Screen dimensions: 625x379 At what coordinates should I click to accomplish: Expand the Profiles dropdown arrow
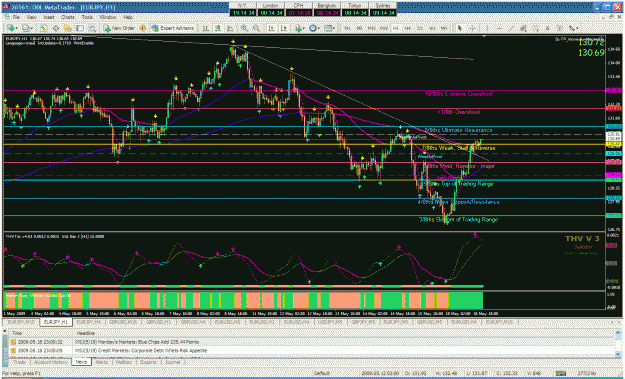coord(32,28)
